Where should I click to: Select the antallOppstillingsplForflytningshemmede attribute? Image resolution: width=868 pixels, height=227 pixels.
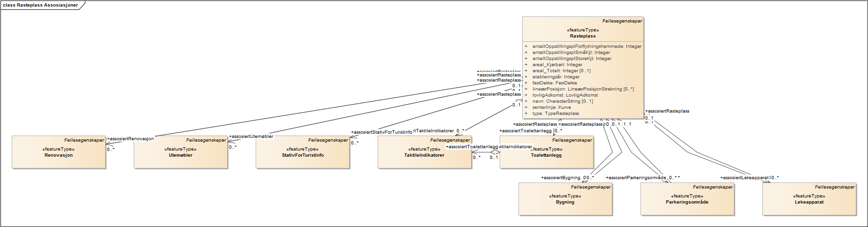point(586,46)
